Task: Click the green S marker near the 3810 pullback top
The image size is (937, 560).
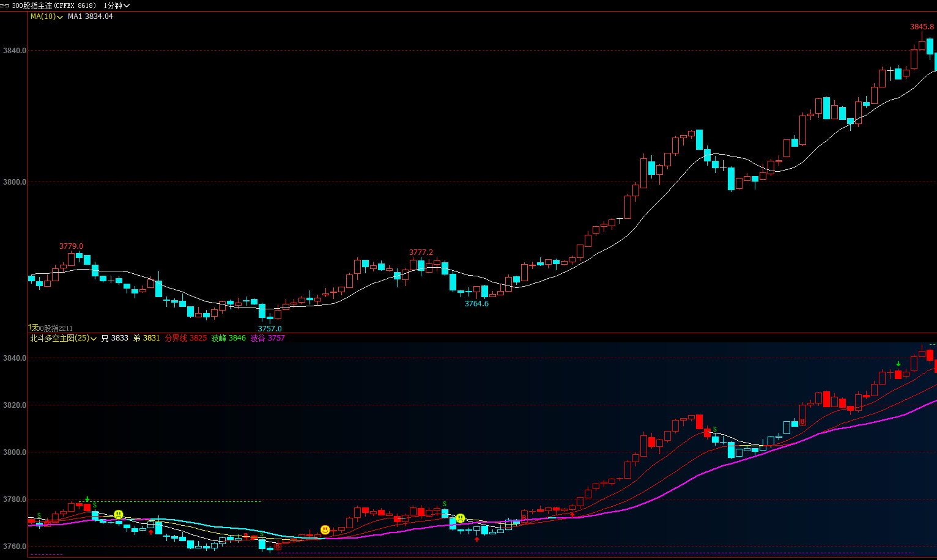Action: [714, 430]
